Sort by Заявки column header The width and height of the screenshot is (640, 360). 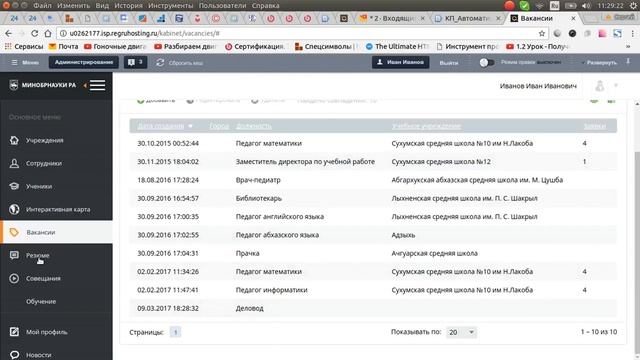pos(594,126)
